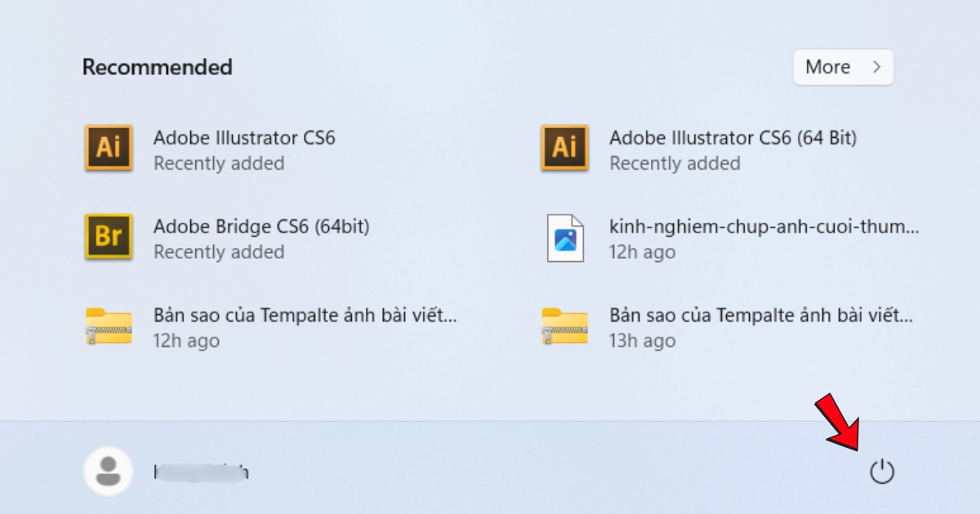Open the user account name label

pos(200,472)
